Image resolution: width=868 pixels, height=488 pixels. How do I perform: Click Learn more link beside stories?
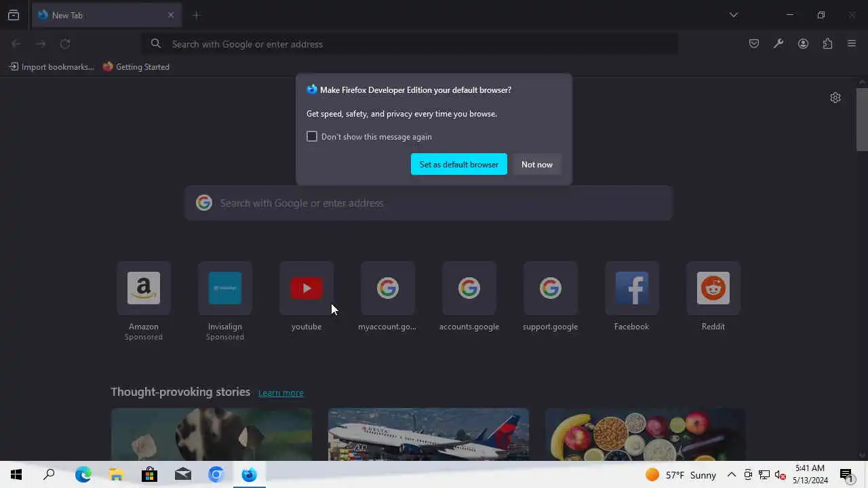coord(281,392)
